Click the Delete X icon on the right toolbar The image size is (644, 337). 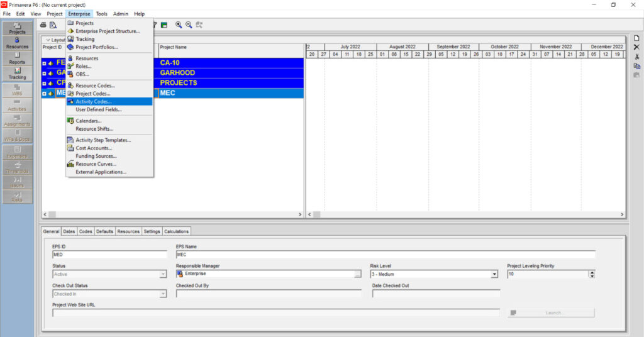point(636,47)
